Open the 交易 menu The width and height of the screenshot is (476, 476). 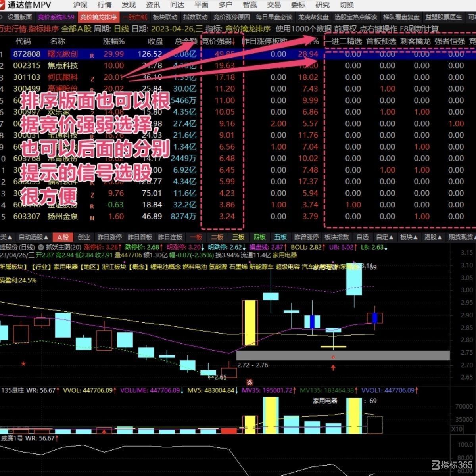(274, 5)
